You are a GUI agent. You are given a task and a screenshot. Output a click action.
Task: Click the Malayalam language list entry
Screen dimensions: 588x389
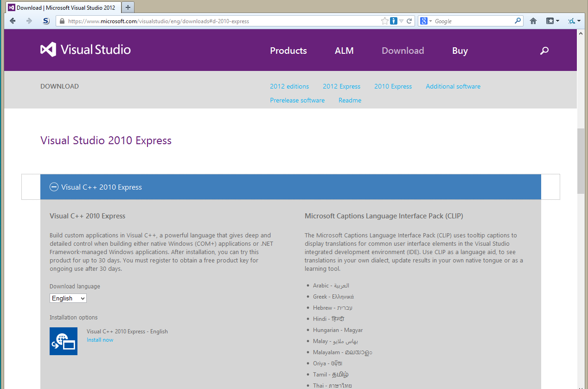(343, 352)
